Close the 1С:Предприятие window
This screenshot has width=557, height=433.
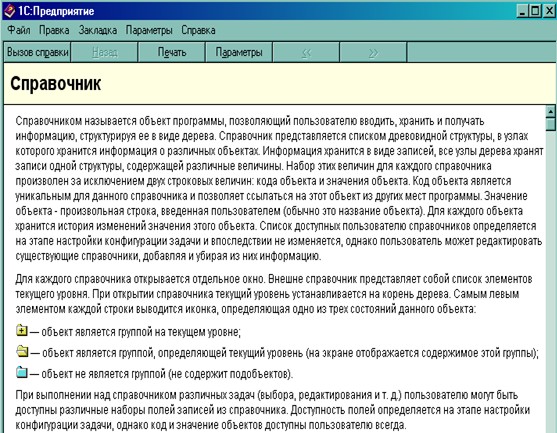[x=549, y=11]
